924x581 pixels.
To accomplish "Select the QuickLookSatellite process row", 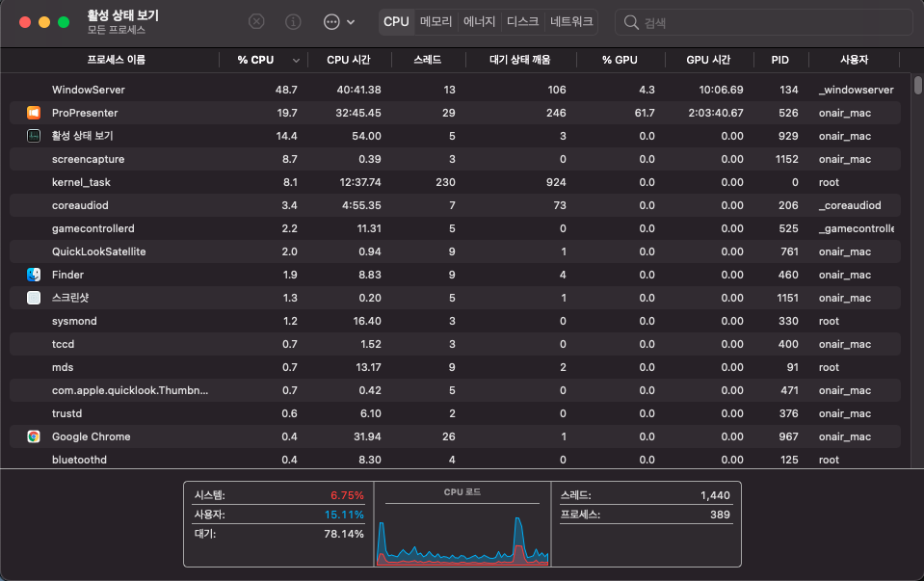I will pyautogui.click(x=455, y=251).
